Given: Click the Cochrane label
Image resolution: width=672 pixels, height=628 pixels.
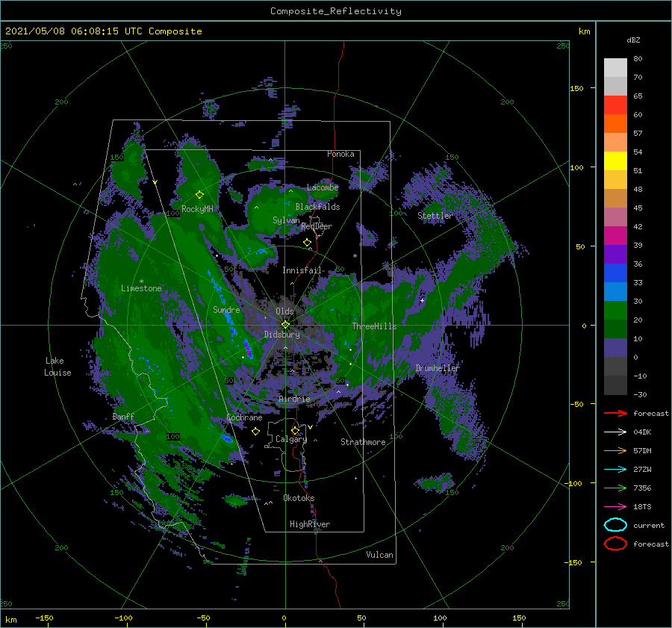Looking at the screenshot, I should (244, 417).
